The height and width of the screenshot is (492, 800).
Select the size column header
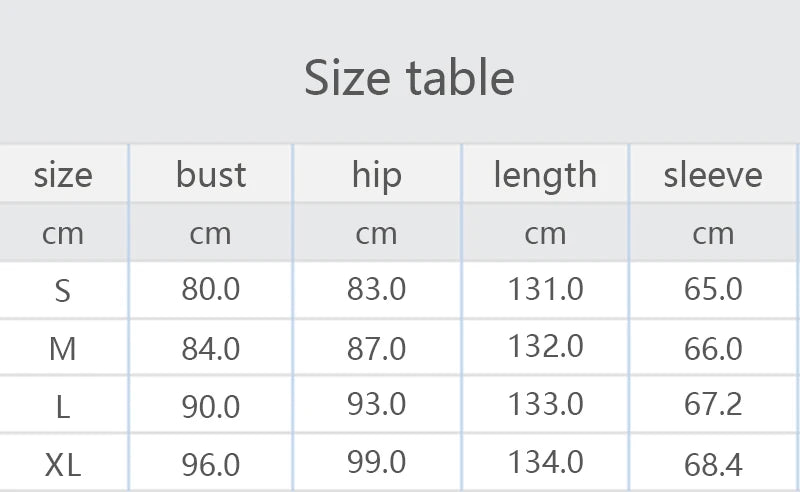[63, 175]
